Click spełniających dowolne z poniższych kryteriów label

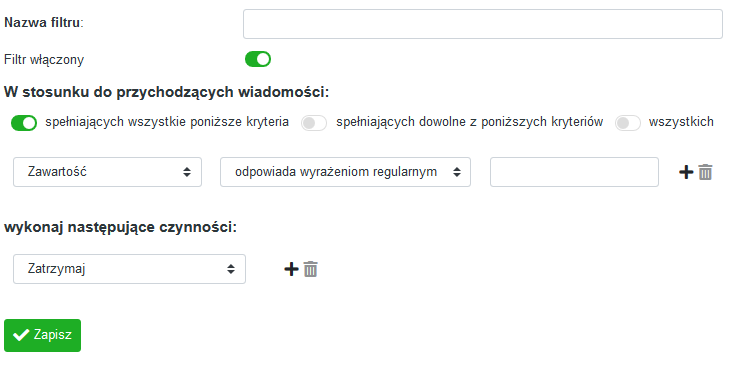pos(470,122)
